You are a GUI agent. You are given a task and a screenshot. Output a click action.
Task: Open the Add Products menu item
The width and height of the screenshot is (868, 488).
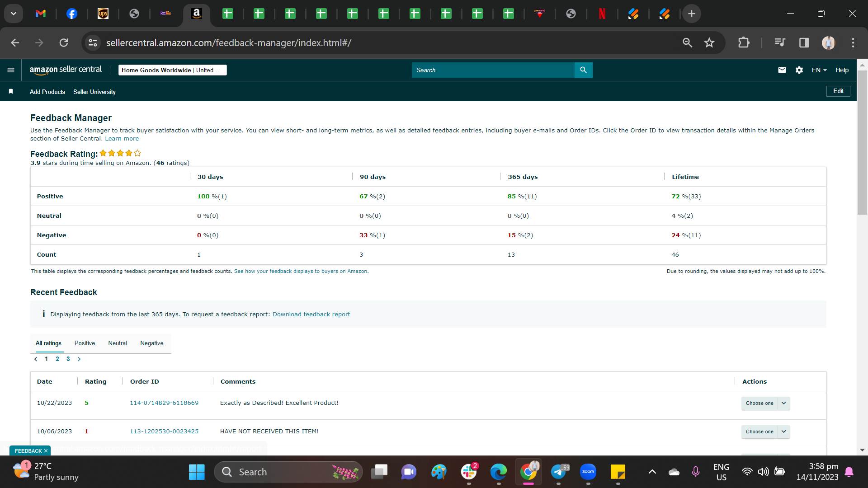(x=47, y=92)
